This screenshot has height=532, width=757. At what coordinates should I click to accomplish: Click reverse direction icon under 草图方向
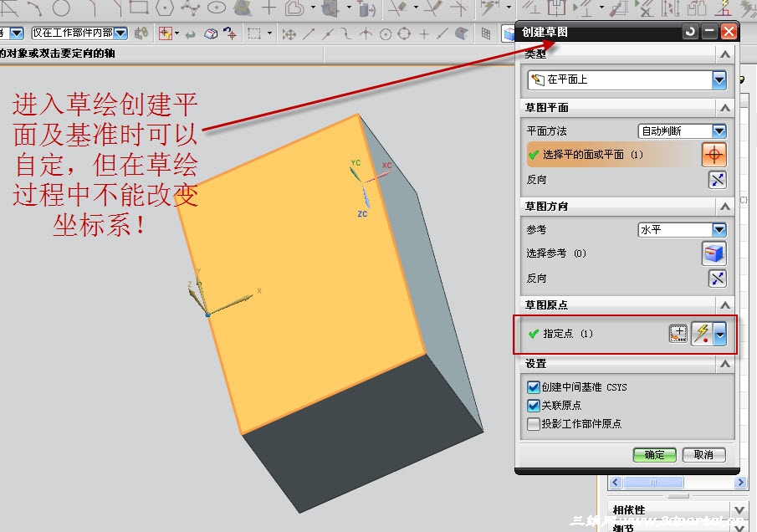point(718,278)
